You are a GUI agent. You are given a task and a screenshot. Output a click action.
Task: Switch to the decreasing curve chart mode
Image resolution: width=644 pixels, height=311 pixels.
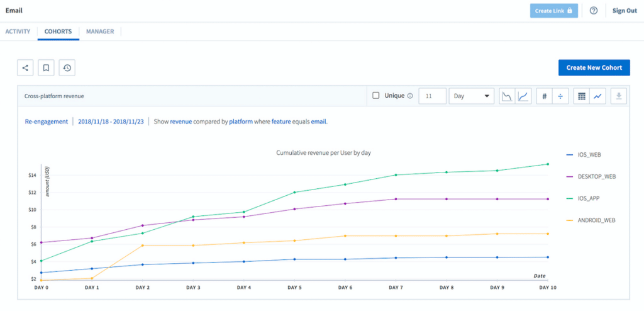506,96
